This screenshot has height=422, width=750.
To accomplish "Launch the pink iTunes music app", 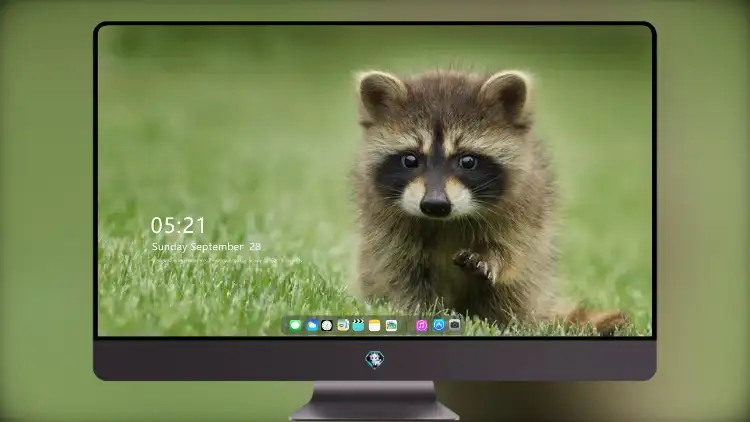I will pos(421,325).
